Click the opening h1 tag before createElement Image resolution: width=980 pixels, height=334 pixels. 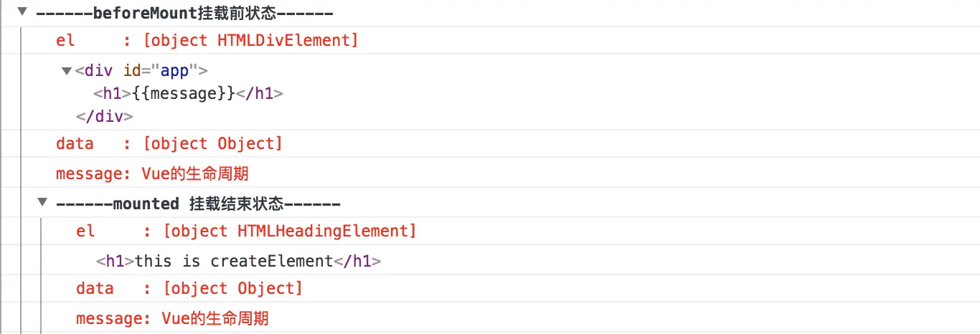(116, 261)
